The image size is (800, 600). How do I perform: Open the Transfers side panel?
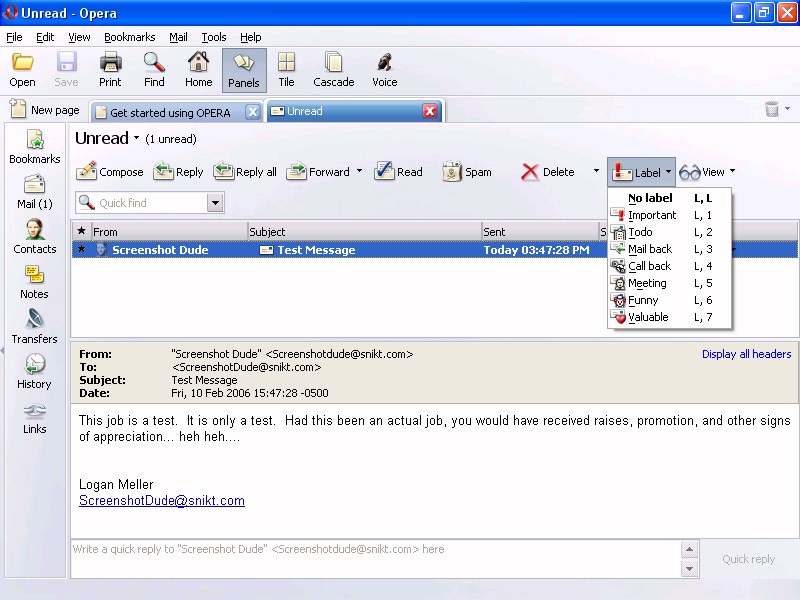tap(35, 327)
